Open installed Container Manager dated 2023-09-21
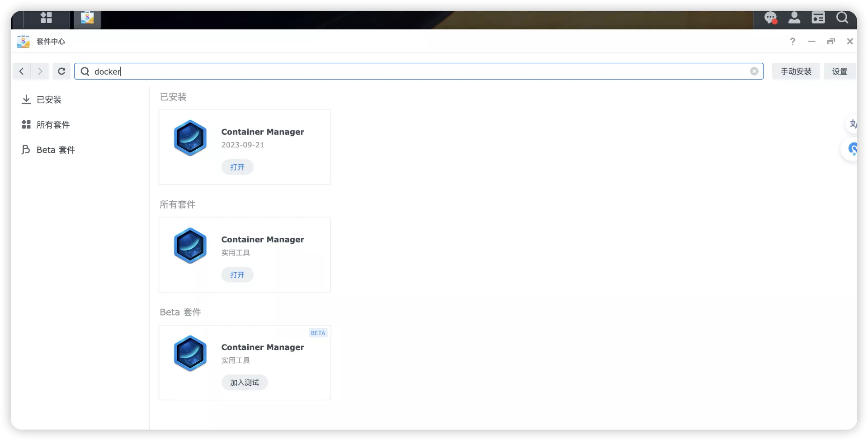Viewport: 868px width, 440px height. (237, 167)
